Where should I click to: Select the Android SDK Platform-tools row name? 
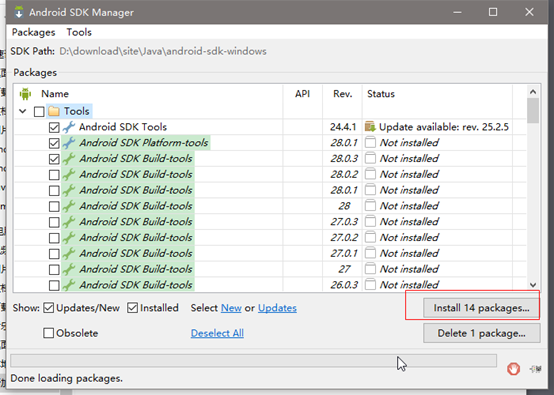click(144, 143)
